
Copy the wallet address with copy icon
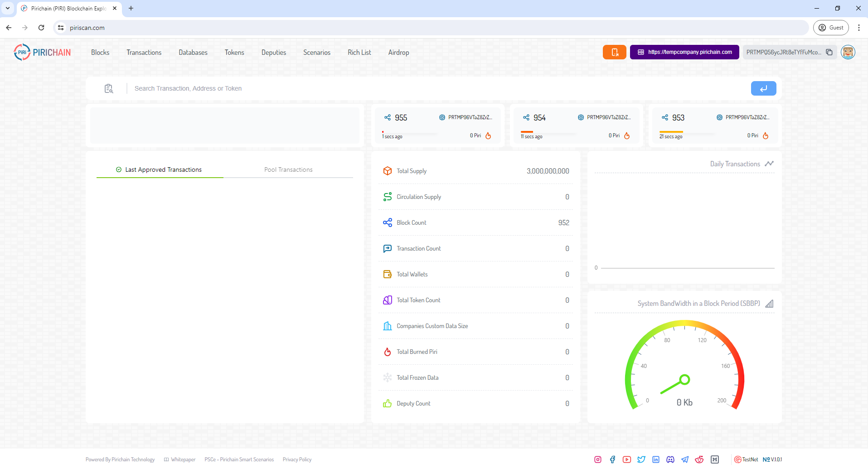tap(829, 52)
